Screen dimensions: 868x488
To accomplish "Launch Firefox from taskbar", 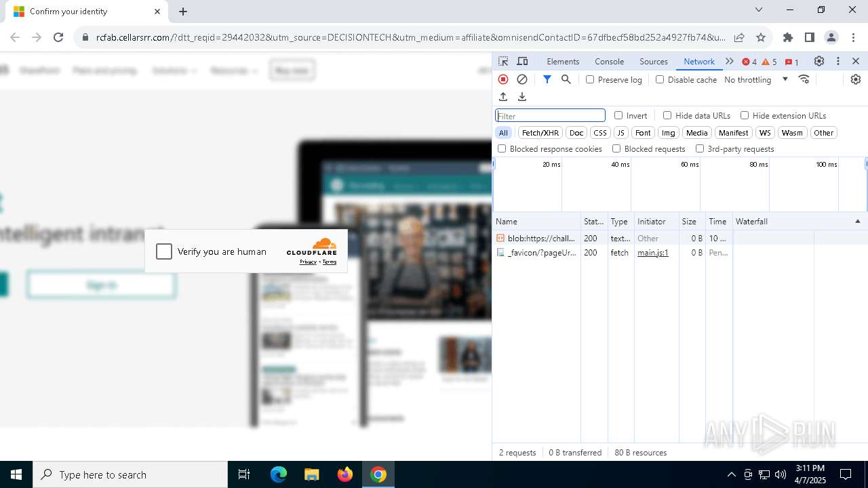I will tap(345, 474).
